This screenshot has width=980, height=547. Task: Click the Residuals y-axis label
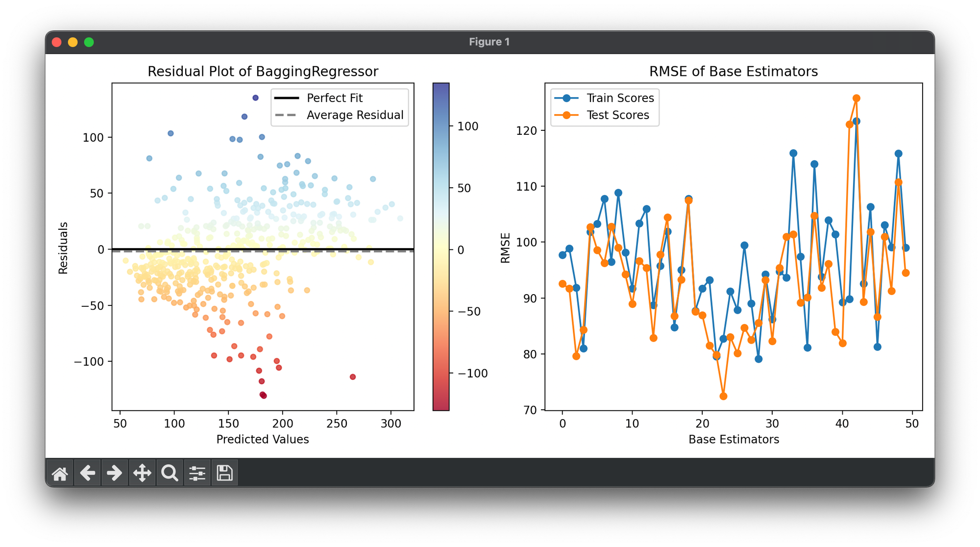click(63, 248)
